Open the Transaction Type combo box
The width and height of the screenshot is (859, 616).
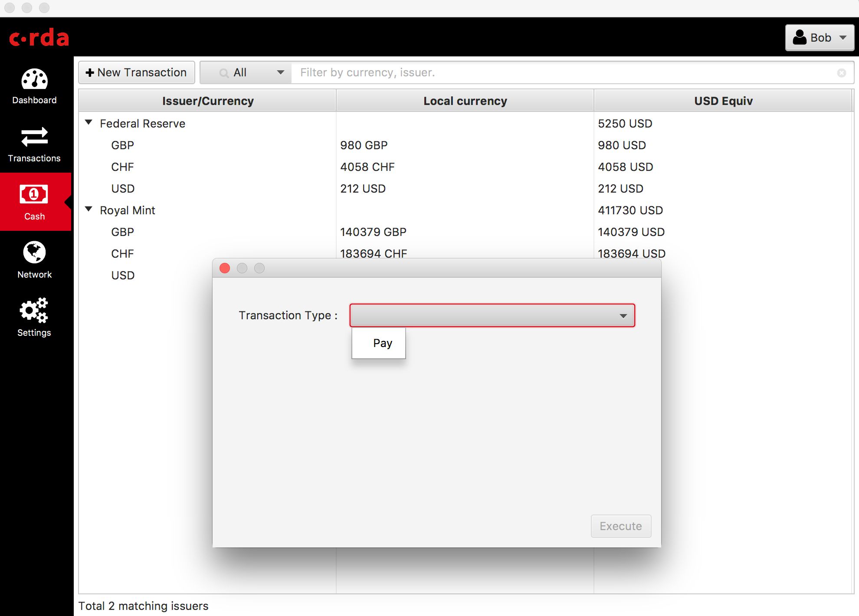[x=492, y=315]
